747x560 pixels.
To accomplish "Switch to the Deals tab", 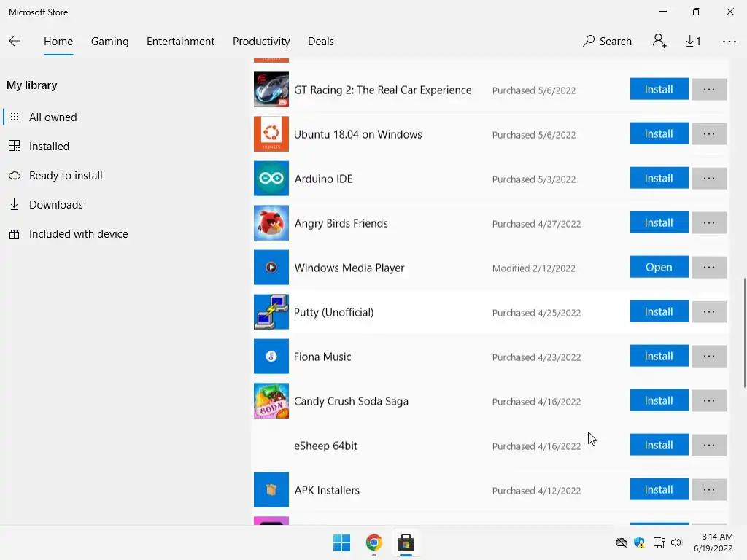I will click(x=321, y=42).
